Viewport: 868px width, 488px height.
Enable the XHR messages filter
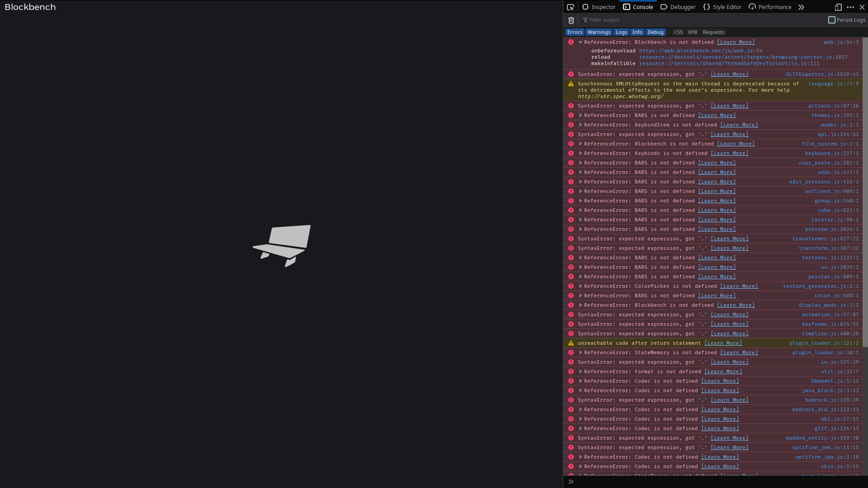tap(693, 32)
